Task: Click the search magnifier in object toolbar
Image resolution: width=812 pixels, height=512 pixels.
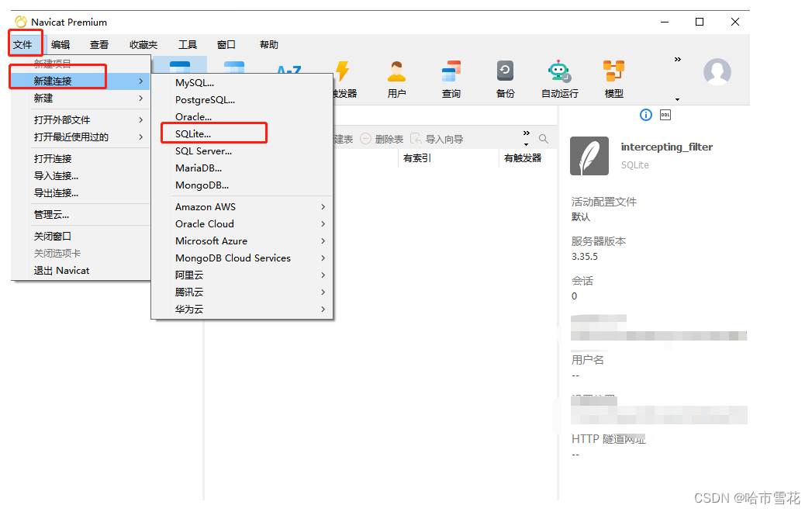Action: [543, 139]
